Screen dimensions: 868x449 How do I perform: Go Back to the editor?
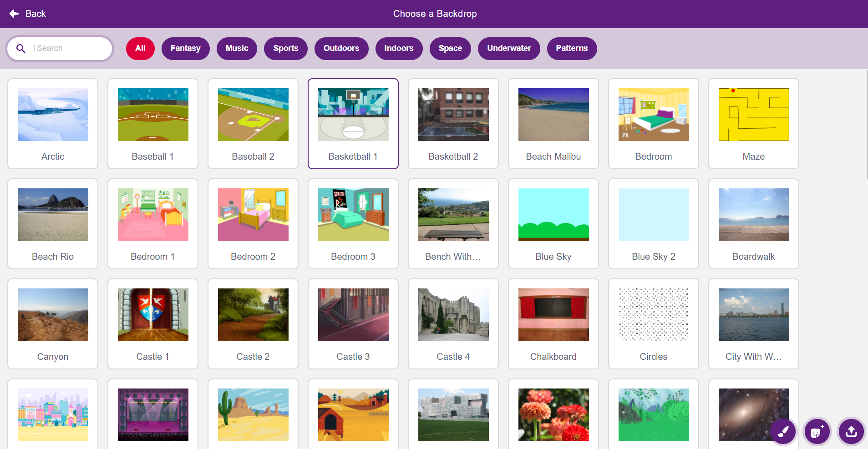point(27,14)
